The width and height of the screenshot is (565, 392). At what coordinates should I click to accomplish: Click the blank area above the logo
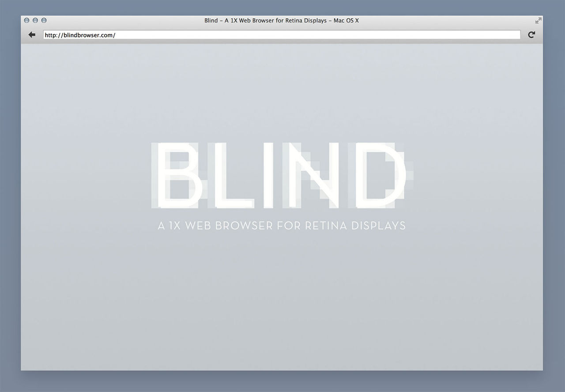point(282,93)
